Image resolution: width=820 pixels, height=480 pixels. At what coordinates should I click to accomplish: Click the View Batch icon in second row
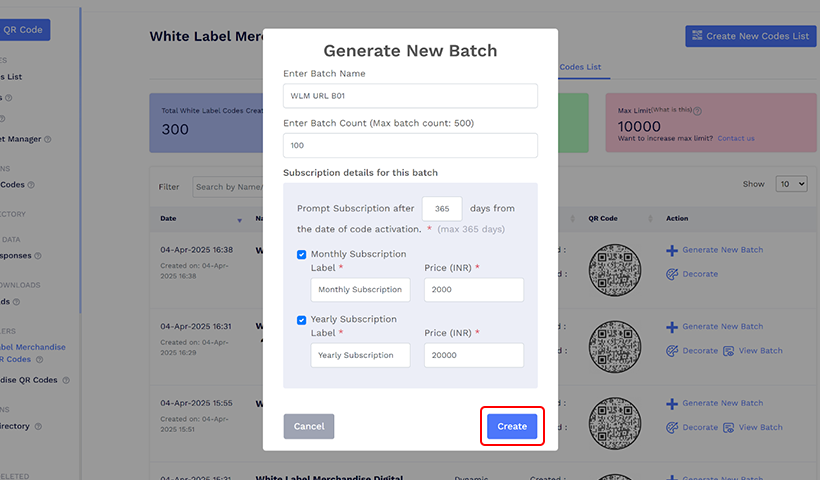pos(729,351)
